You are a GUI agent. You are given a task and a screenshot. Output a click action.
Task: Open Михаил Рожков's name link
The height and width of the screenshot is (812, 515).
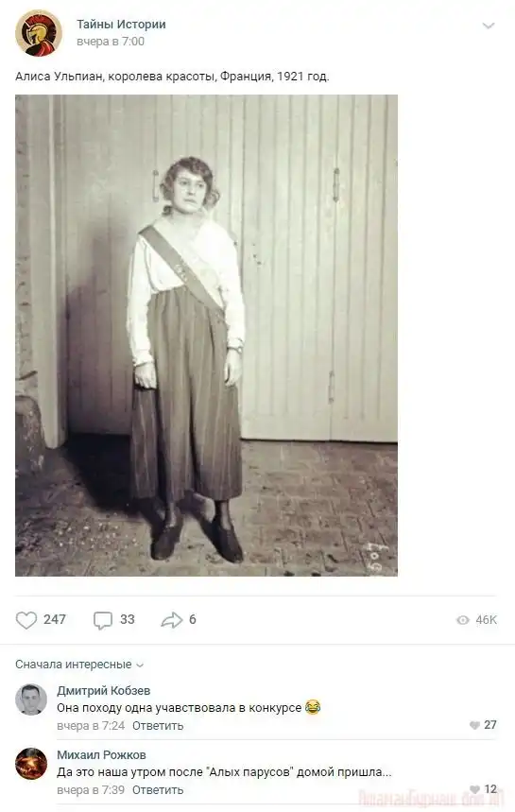pyautogui.click(x=101, y=754)
